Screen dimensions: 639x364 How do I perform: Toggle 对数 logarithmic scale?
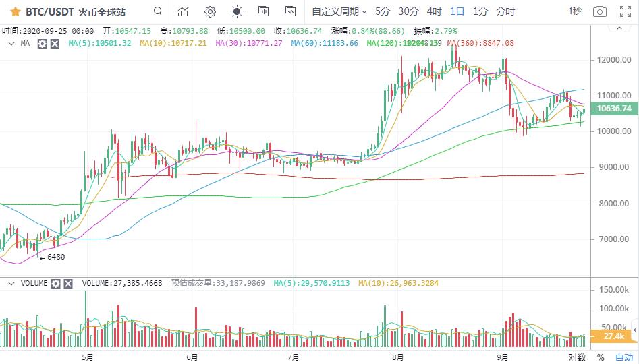(x=577, y=357)
